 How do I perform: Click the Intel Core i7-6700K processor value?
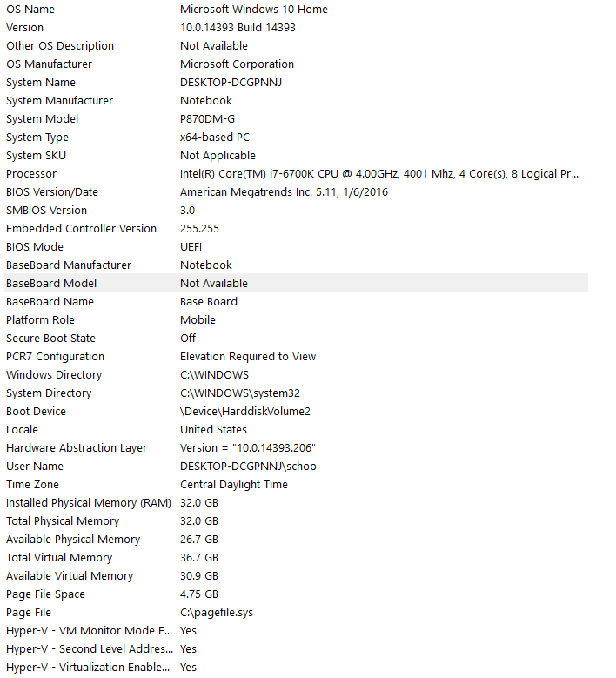(379, 174)
